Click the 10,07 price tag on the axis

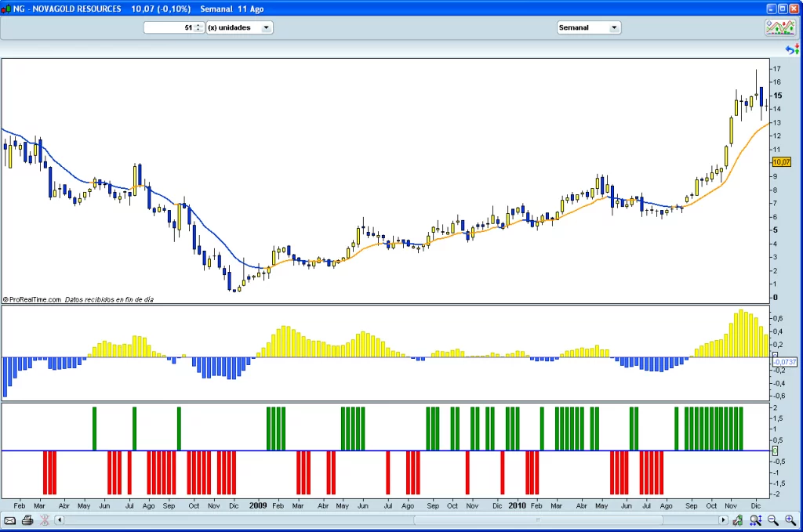783,162
